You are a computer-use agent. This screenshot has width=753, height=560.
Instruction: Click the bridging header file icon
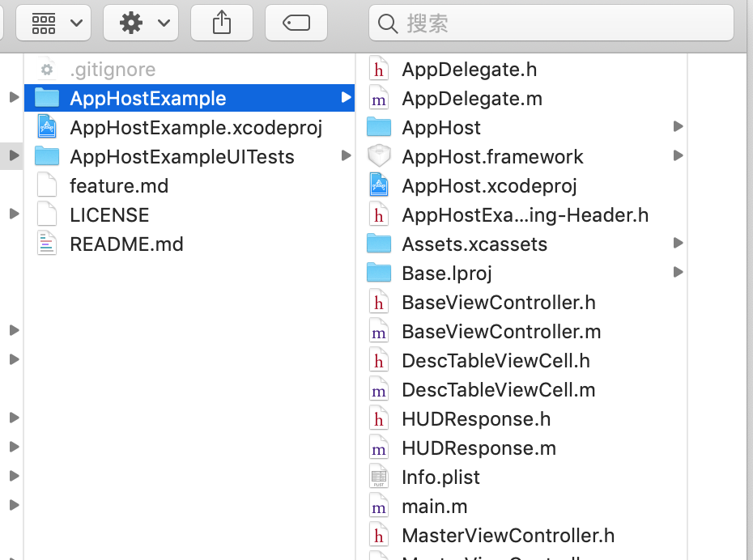pos(378,214)
